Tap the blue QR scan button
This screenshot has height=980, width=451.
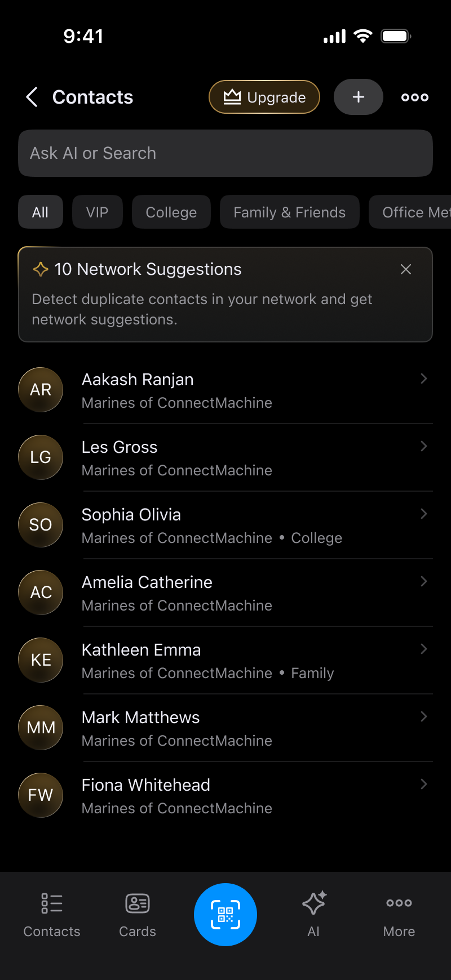(x=225, y=914)
